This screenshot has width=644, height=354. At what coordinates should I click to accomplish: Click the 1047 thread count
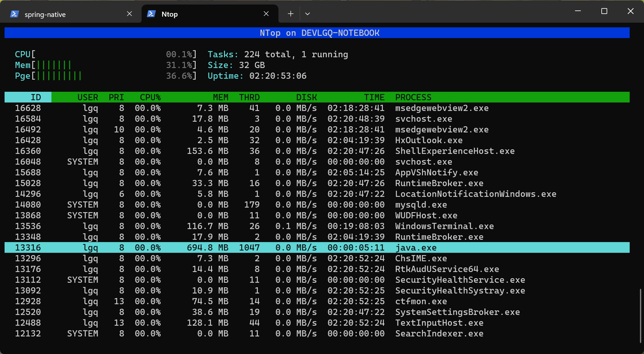point(249,248)
